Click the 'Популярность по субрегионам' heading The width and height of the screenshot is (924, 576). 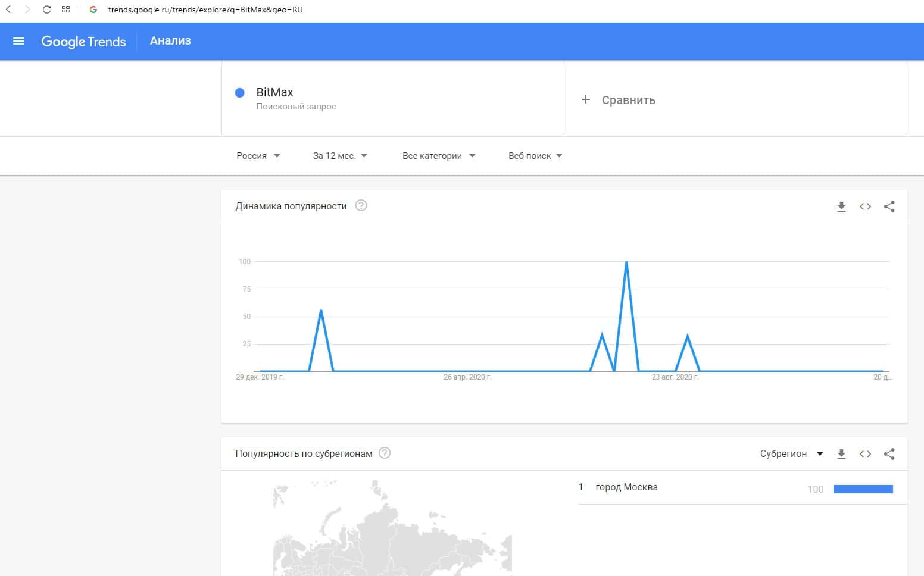click(304, 454)
